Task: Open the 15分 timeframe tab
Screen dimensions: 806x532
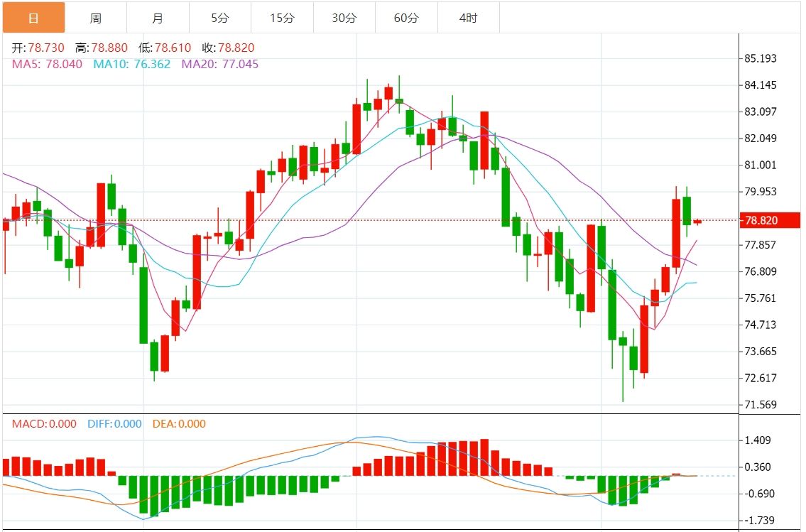Action: pos(282,18)
